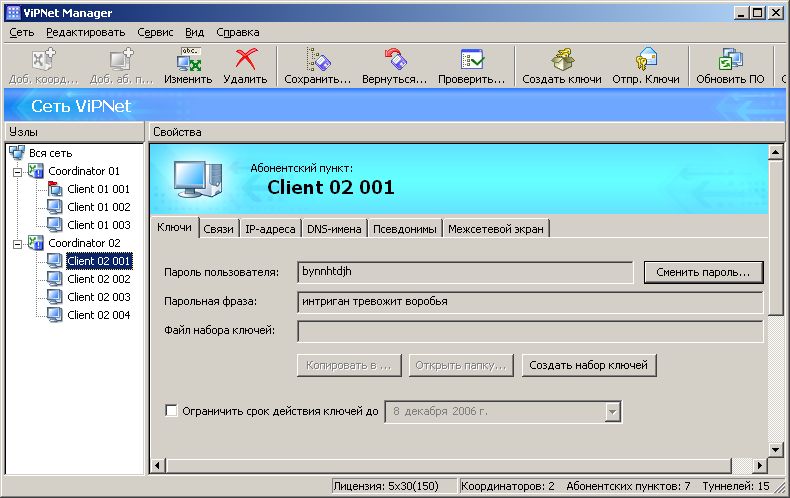
Task: Click the Client 01 003 computer icon
Action: (x=54, y=225)
